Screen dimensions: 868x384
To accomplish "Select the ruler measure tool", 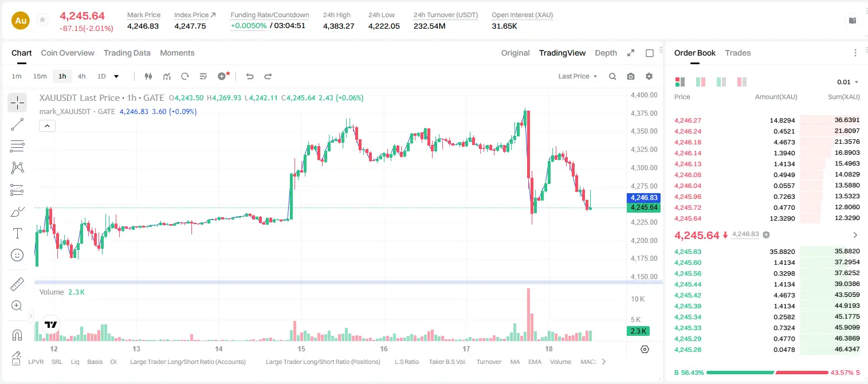I will tap(17, 284).
